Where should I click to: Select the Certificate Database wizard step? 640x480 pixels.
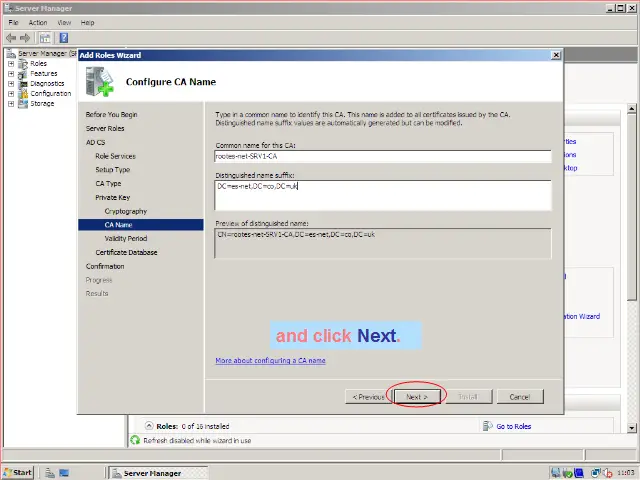click(x=126, y=253)
